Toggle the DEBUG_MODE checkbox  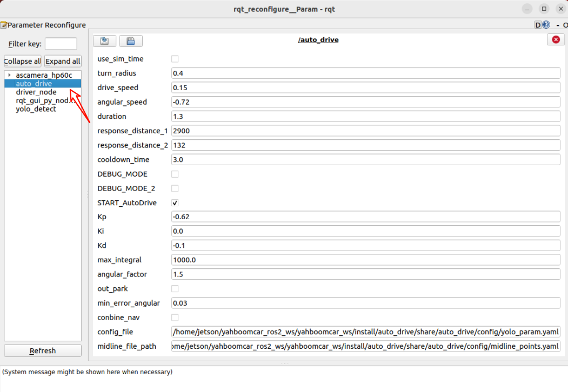[175, 174]
